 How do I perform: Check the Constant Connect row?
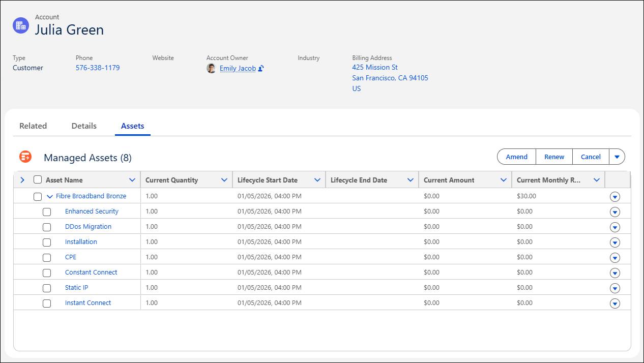click(47, 273)
